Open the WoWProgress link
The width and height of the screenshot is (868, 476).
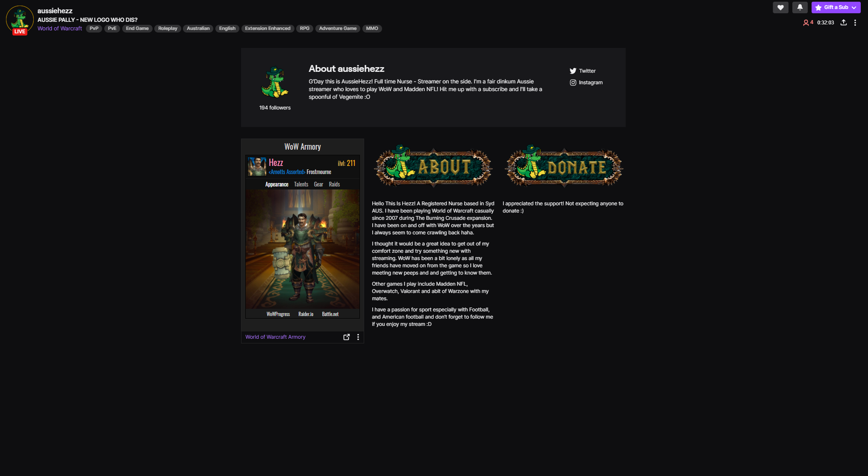[278, 314]
